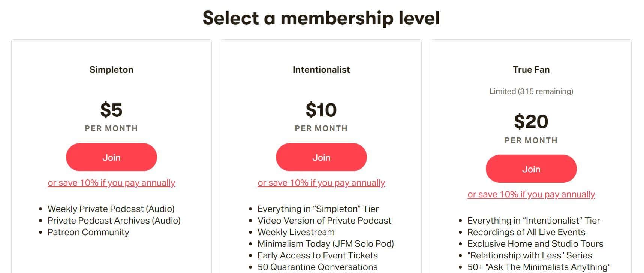Screen dimensions: 644x273
Task: Join the True Fan $20 tier
Action: pyautogui.click(x=531, y=169)
